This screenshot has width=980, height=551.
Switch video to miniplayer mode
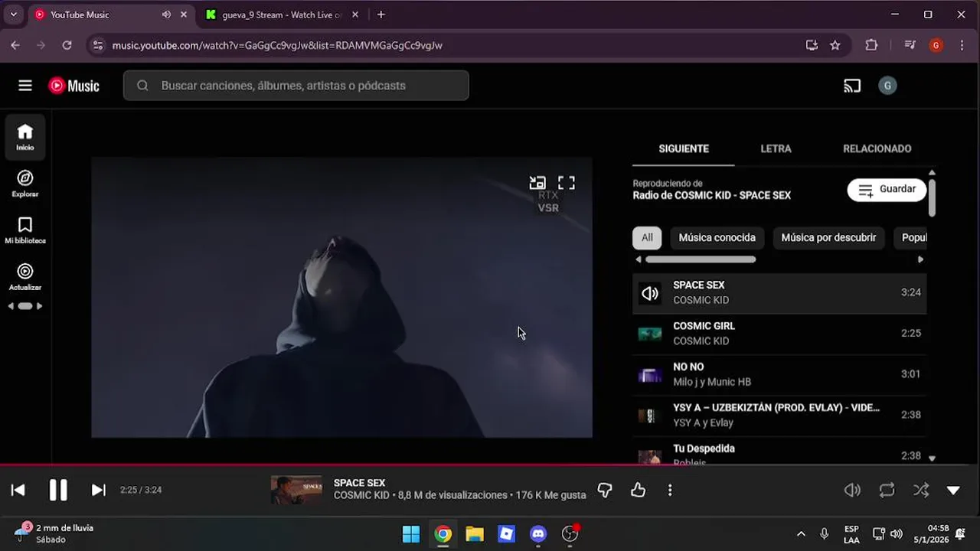tap(537, 183)
